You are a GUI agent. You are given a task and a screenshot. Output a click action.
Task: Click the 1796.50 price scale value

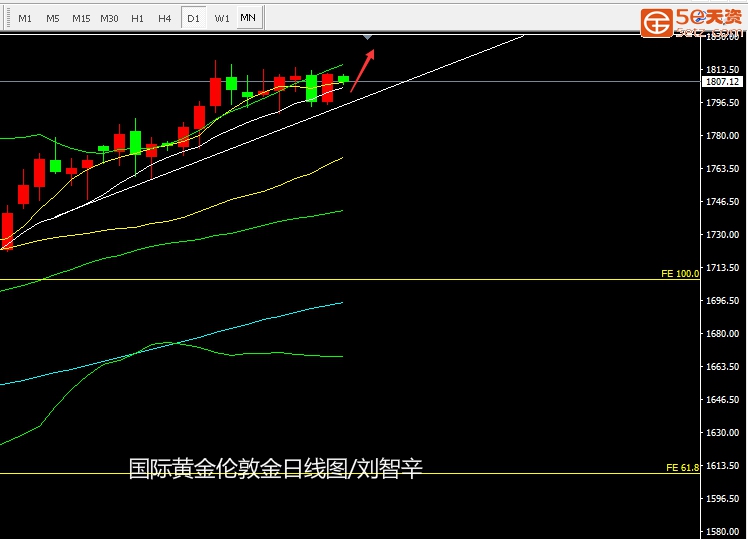pos(722,103)
